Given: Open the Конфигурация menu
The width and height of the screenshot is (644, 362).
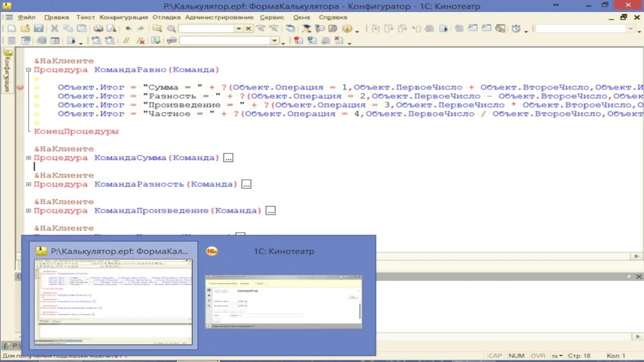Looking at the screenshot, I should tap(124, 17).
